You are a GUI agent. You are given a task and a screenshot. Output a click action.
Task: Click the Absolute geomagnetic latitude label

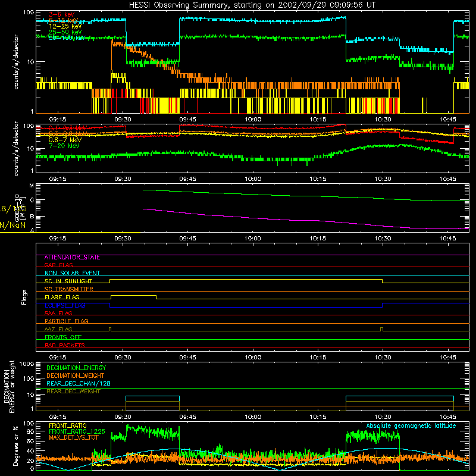[411, 425]
